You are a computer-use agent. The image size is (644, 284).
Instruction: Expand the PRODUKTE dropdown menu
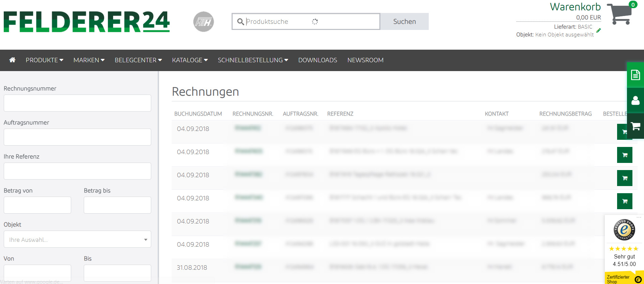coord(44,60)
